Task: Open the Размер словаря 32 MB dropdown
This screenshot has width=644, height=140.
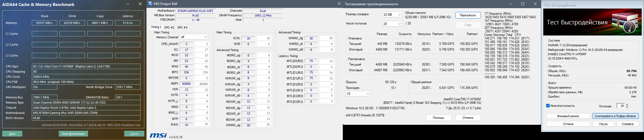Action: [392, 15]
